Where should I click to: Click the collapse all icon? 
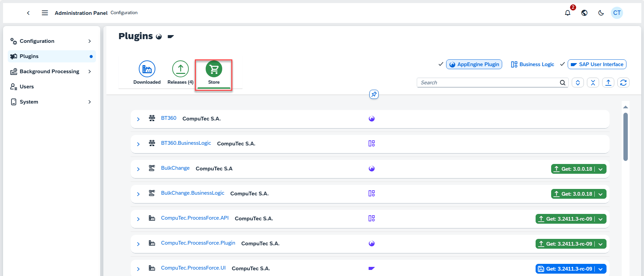[593, 83]
